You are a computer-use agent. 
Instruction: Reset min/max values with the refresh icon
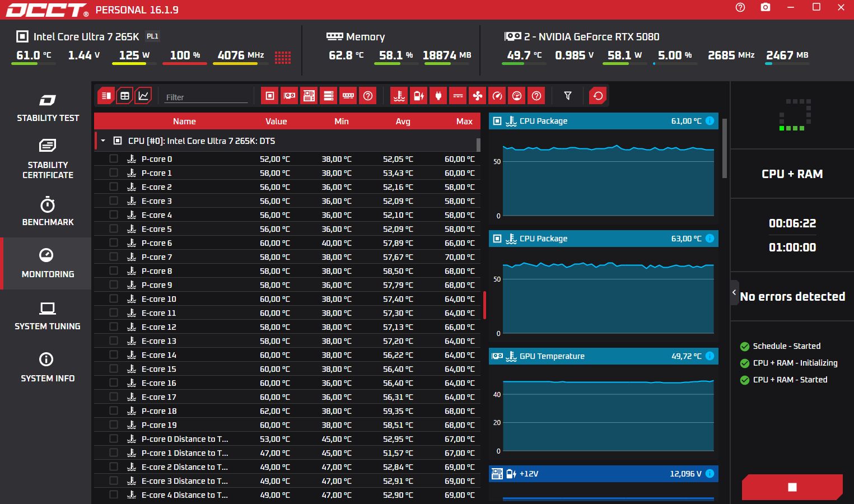click(598, 96)
